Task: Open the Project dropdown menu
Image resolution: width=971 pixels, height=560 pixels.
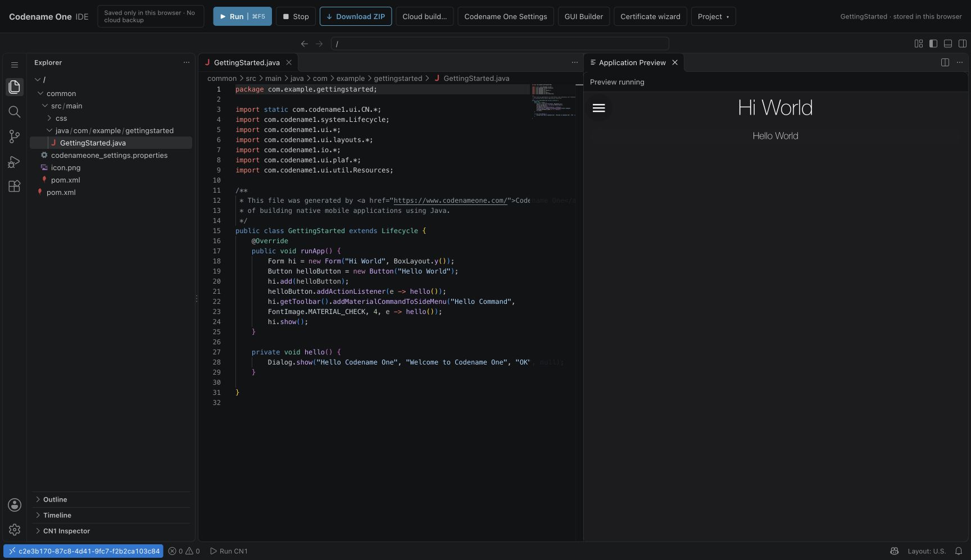Action: click(713, 16)
